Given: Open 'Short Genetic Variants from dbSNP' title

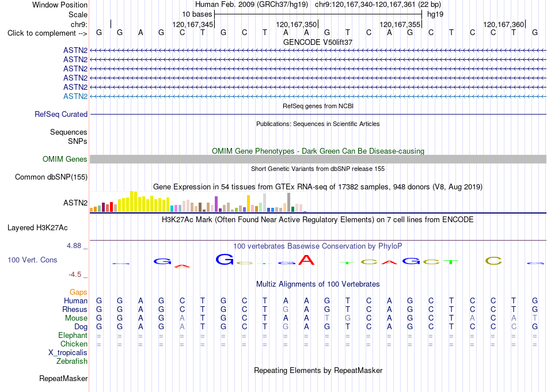Looking at the screenshot, I should 318,169.
